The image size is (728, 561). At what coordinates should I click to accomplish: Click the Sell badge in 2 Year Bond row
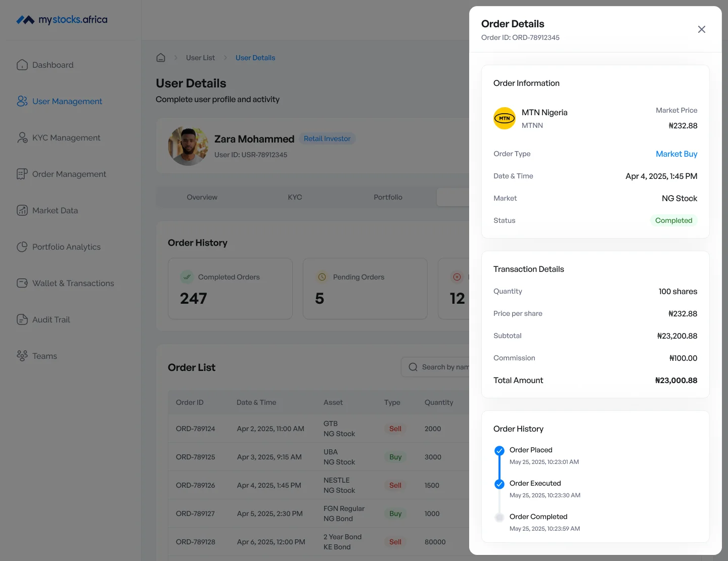(x=395, y=542)
